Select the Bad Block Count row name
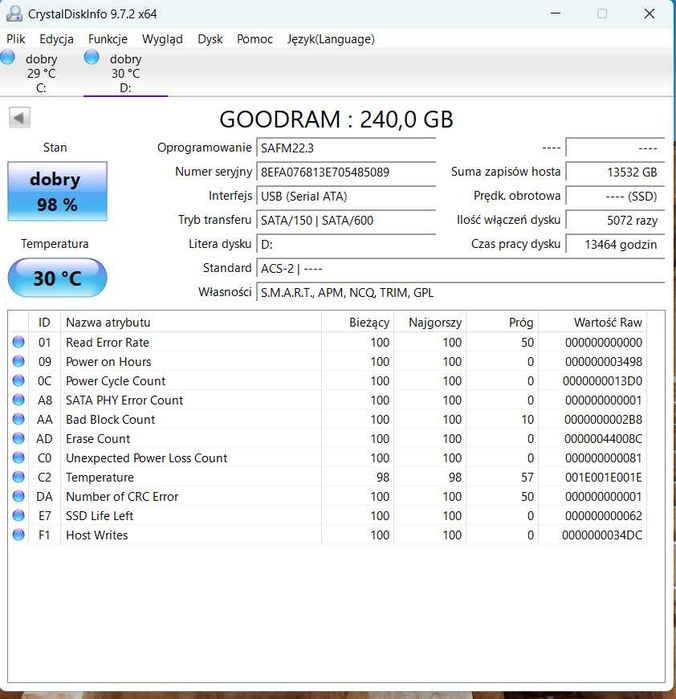Screen dimensions: 676x699 tap(110, 419)
